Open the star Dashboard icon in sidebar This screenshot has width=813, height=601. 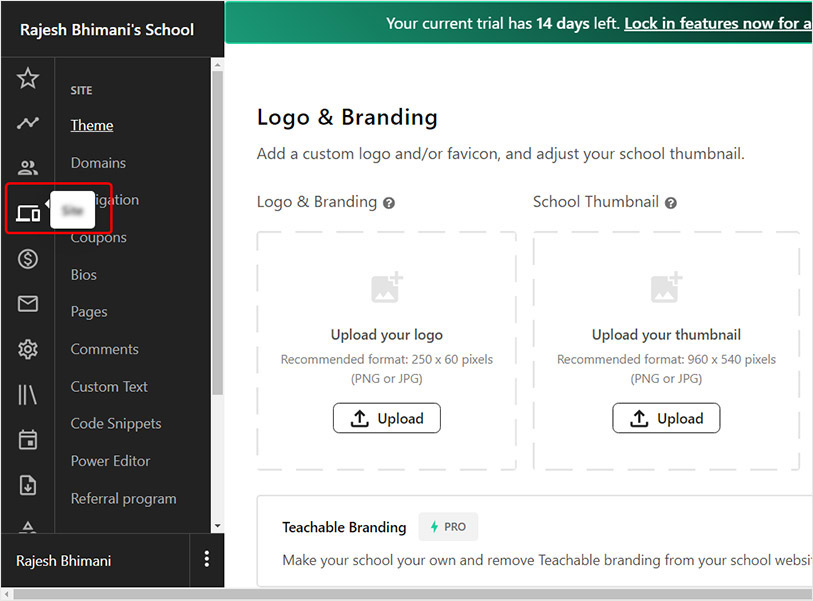click(x=27, y=78)
